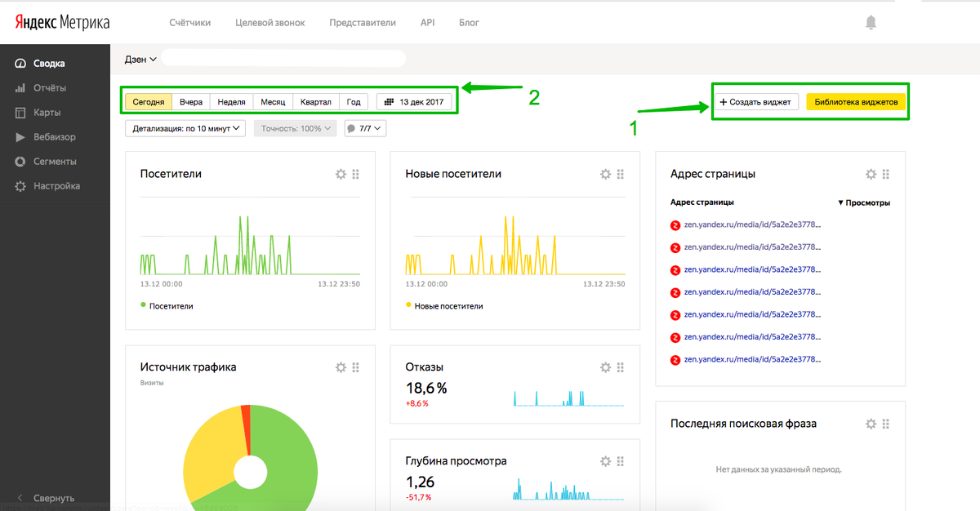
Task: Click drag handle of Новые посетители widget
Action: coord(621,174)
